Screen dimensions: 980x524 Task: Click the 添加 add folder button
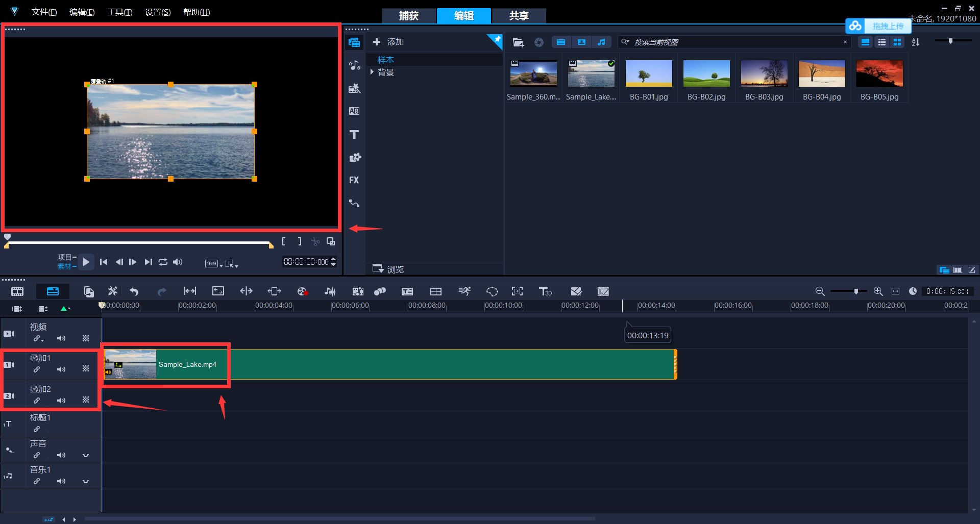tap(388, 42)
